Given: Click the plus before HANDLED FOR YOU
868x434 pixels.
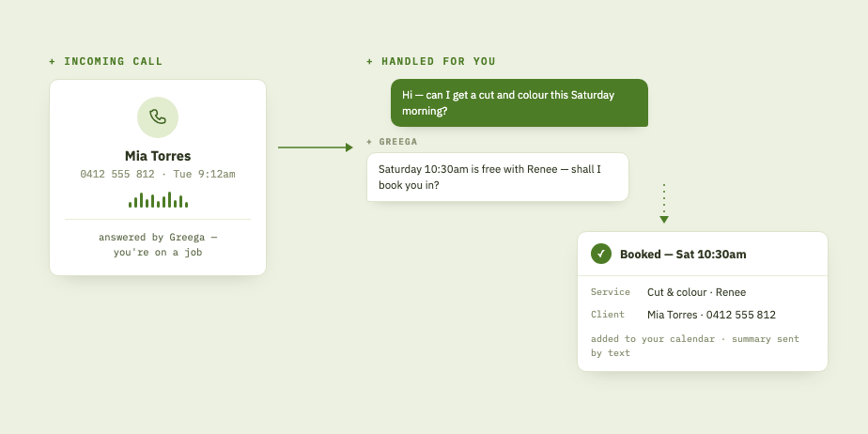Looking at the screenshot, I should [x=370, y=61].
